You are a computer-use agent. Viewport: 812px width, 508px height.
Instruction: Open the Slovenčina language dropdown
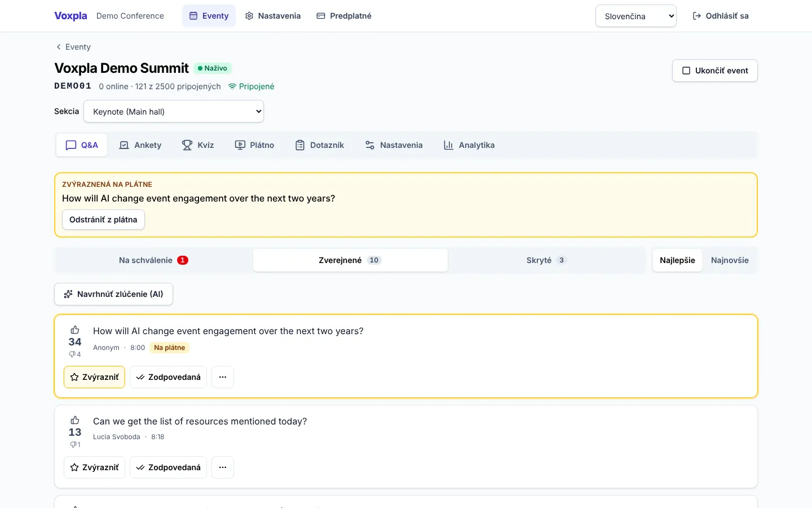click(636, 16)
